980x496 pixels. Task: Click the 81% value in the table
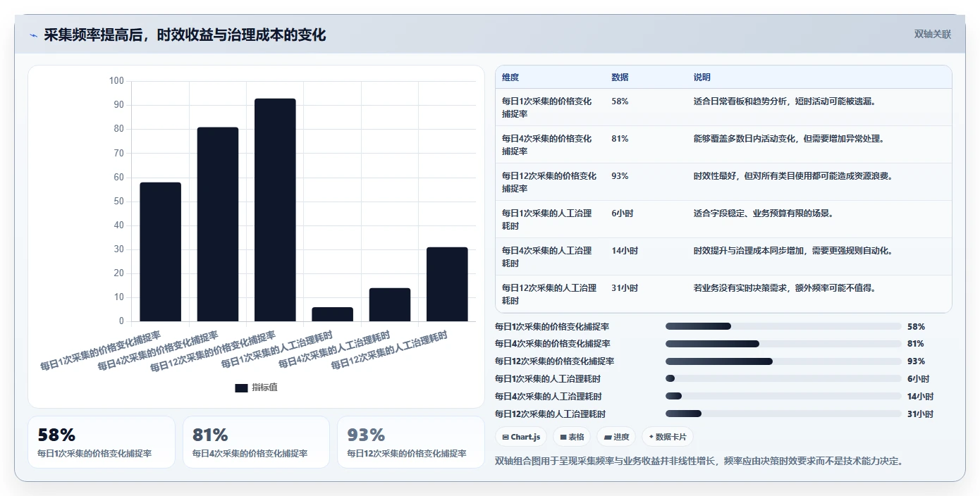620,139
